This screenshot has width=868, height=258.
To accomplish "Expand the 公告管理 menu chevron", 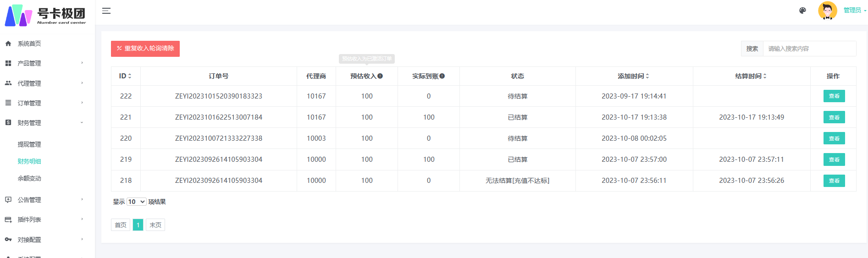I will click(82, 199).
